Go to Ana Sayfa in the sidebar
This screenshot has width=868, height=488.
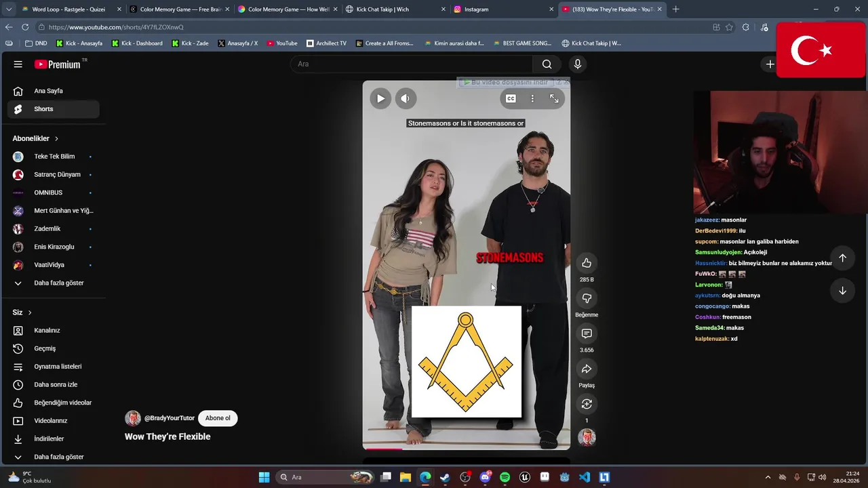pos(53,91)
